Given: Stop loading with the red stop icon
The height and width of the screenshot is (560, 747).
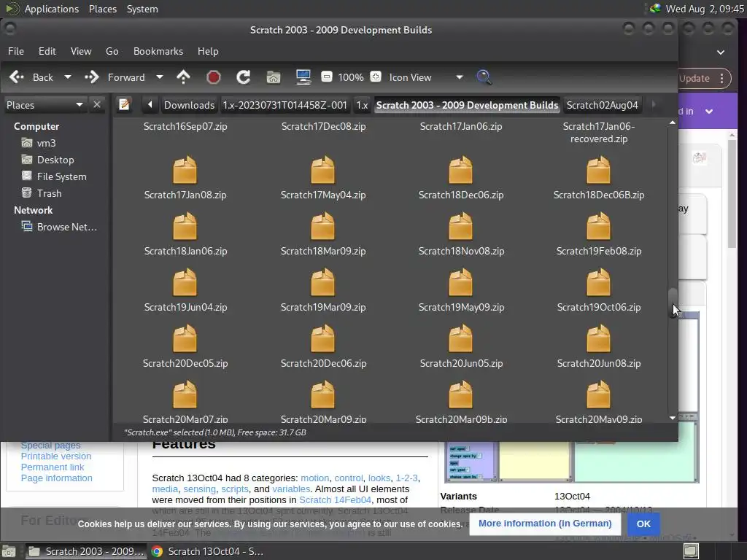Looking at the screenshot, I should pos(214,77).
